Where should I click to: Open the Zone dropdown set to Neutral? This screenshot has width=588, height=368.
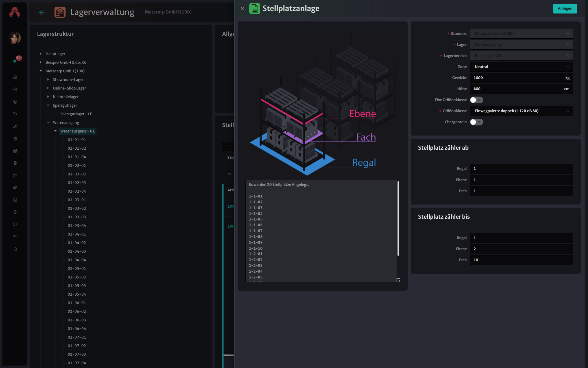click(x=521, y=67)
